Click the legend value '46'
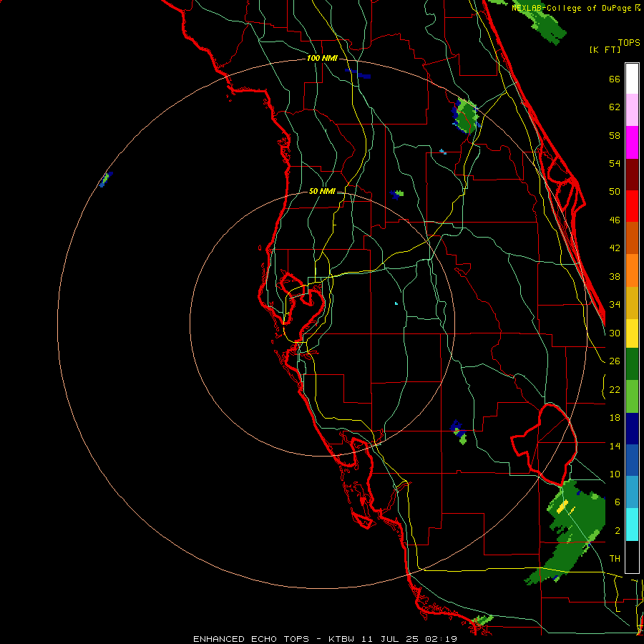This screenshot has width=644, height=644. pos(615,220)
